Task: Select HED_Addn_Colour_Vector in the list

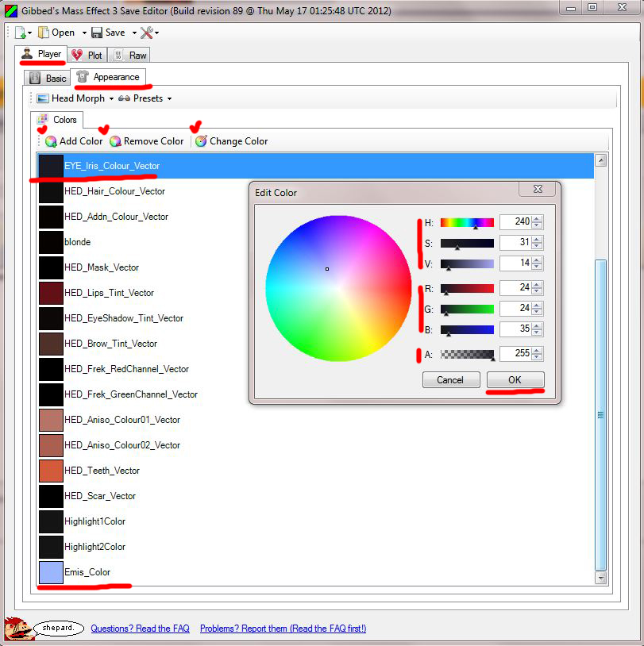Action: 116,217
